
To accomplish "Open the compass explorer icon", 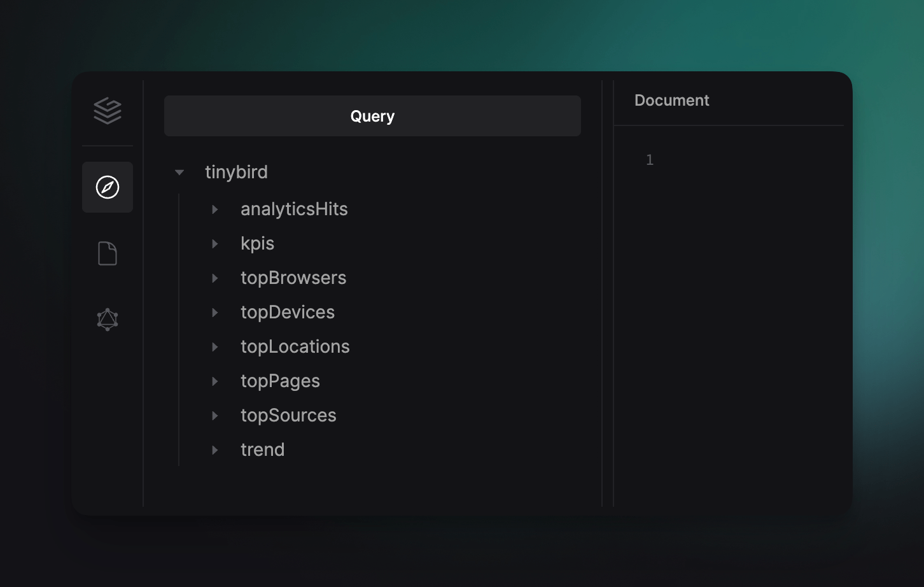I will 108,187.
